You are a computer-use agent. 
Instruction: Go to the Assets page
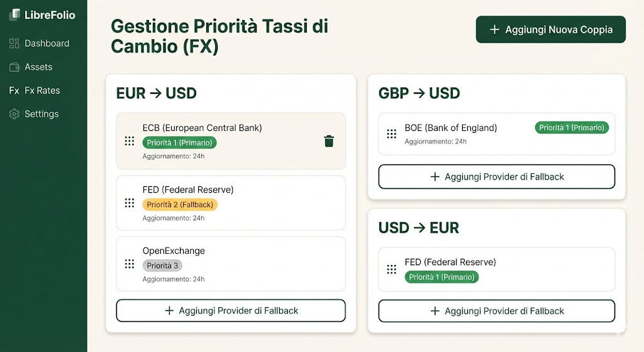[x=38, y=67]
